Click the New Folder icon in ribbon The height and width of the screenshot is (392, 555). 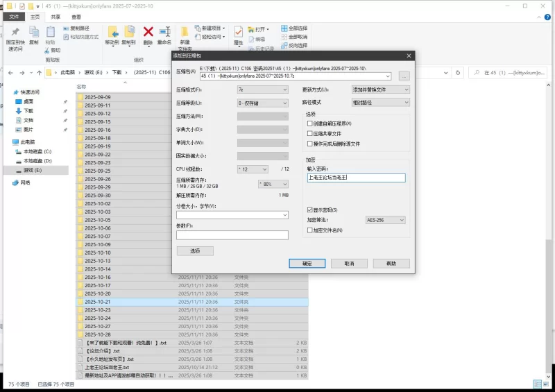click(185, 32)
